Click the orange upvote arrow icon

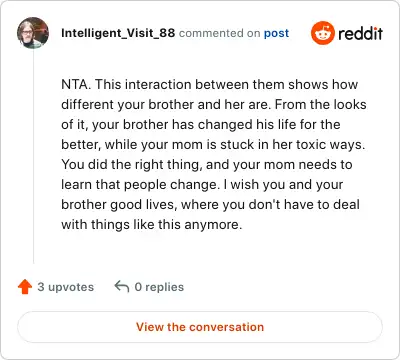coord(25,287)
